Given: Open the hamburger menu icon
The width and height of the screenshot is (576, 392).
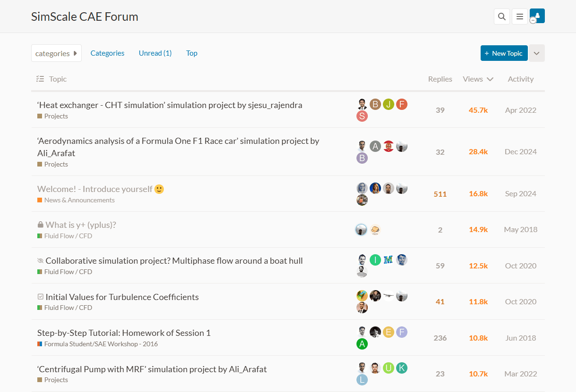Looking at the screenshot, I should pos(520,17).
